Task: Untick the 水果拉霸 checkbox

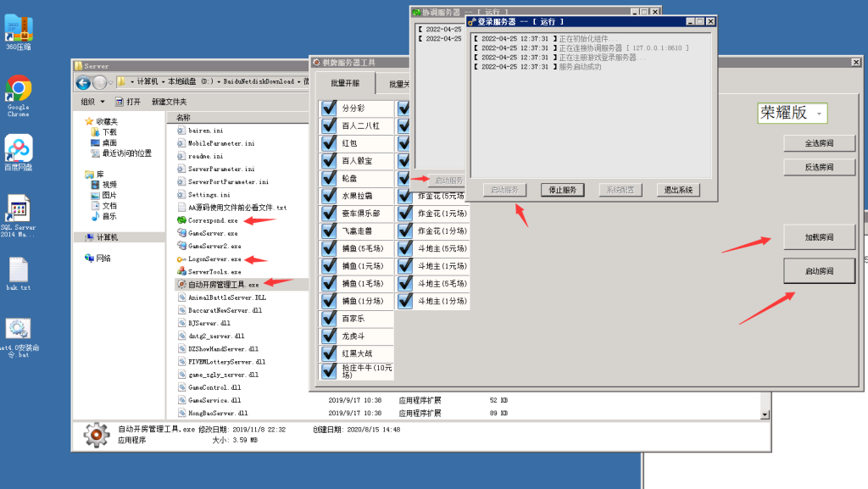Action: tap(330, 196)
